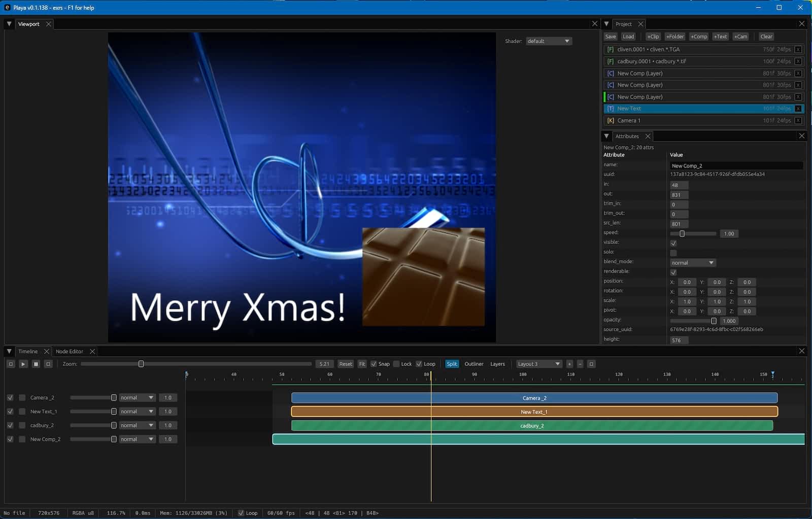
Task: Collapse the Attributes panel with its triangle
Action: pyautogui.click(x=606, y=136)
